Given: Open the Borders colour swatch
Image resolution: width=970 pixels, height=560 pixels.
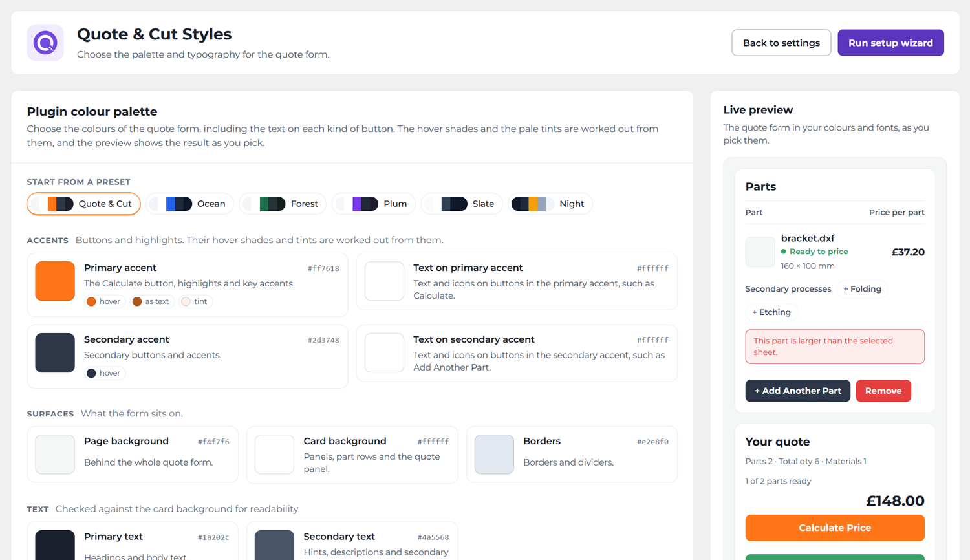Looking at the screenshot, I should [x=494, y=454].
